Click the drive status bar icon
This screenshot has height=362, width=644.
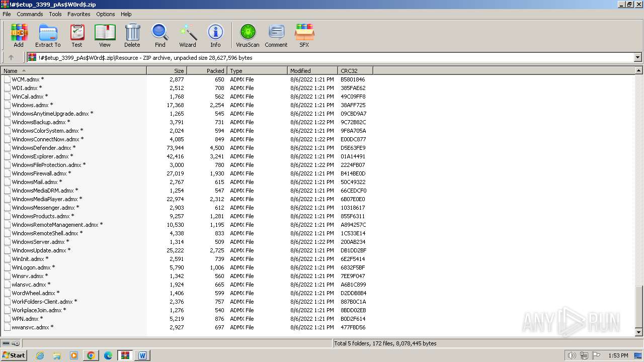(6, 343)
